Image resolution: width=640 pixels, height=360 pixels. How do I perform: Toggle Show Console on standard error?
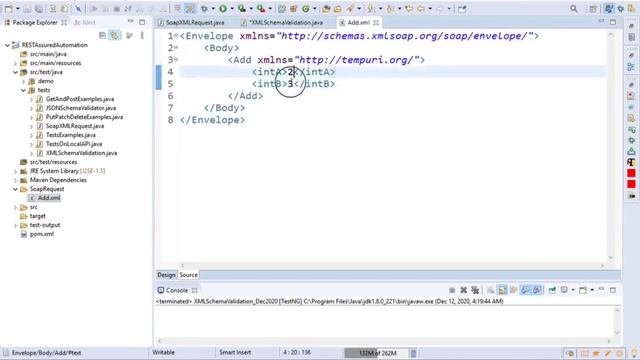click(538, 290)
